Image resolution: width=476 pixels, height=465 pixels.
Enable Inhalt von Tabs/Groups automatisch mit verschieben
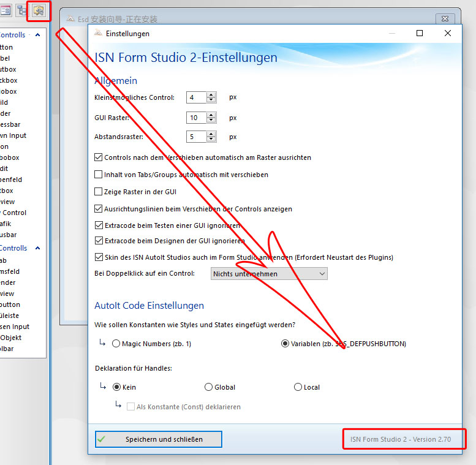coord(99,174)
